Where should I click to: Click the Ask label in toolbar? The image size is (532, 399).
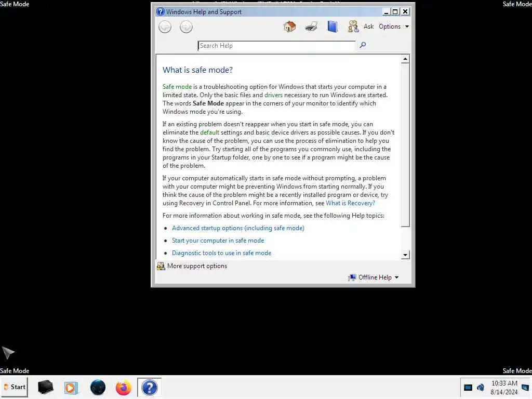(x=368, y=26)
